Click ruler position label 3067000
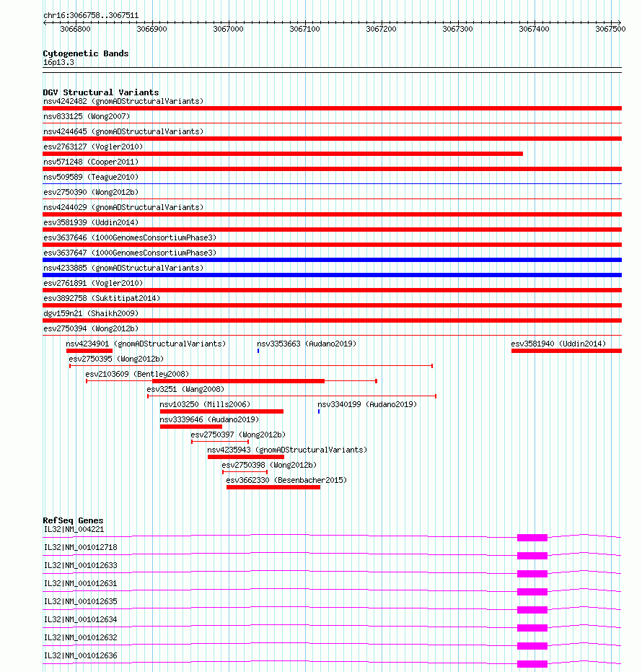This screenshot has width=642, height=672. pyautogui.click(x=228, y=29)
